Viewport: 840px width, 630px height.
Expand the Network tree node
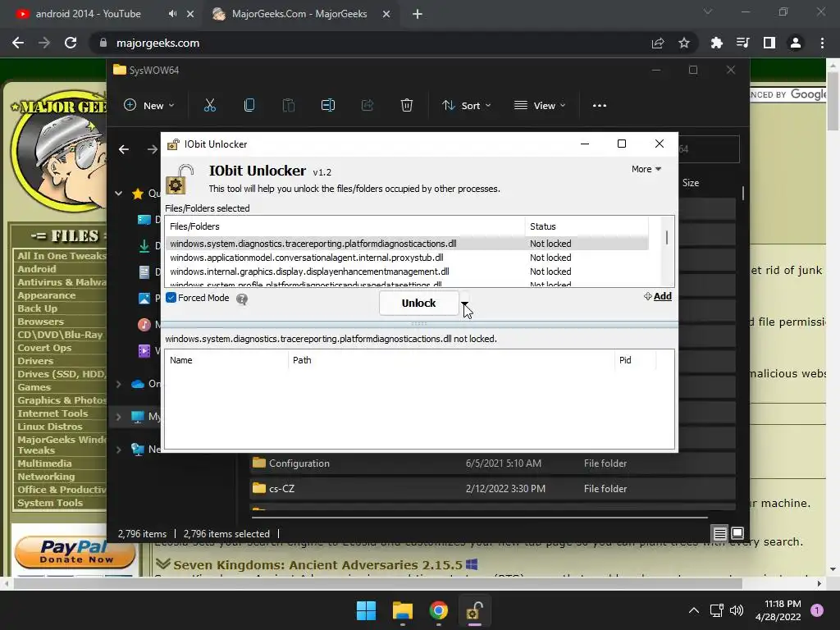tap(118, 450)
